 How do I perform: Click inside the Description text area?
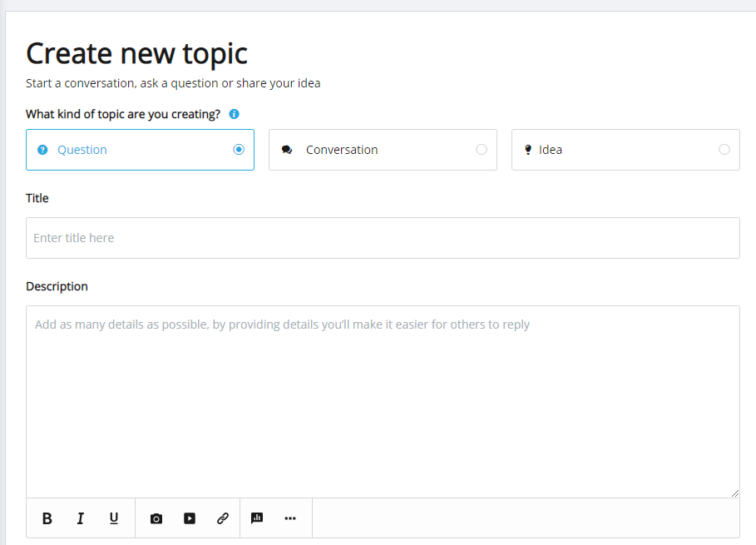tap(383, 402)
